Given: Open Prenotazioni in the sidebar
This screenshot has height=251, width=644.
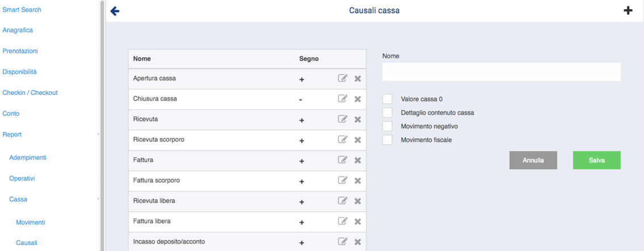Looking at the screenshot, I should coord(20,51).
